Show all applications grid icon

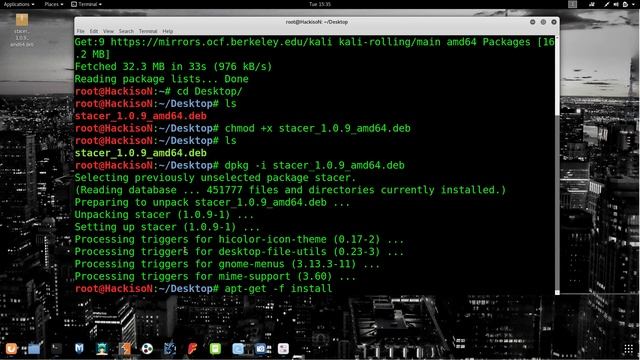[x=629, y=349]
